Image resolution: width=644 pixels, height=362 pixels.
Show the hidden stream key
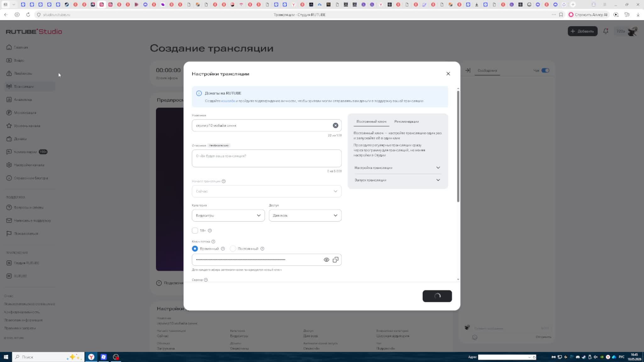pyautogui.click(x=326, y=260)
